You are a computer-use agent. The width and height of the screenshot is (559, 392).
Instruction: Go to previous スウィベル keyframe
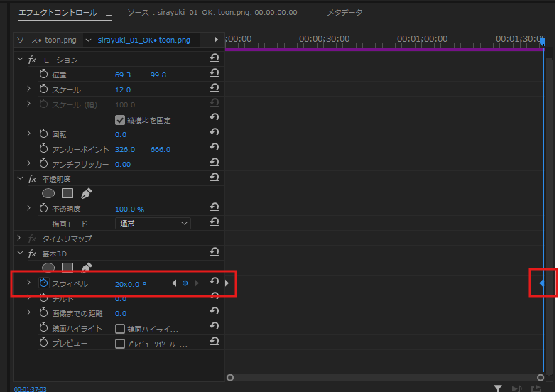[x=174, y=283]
